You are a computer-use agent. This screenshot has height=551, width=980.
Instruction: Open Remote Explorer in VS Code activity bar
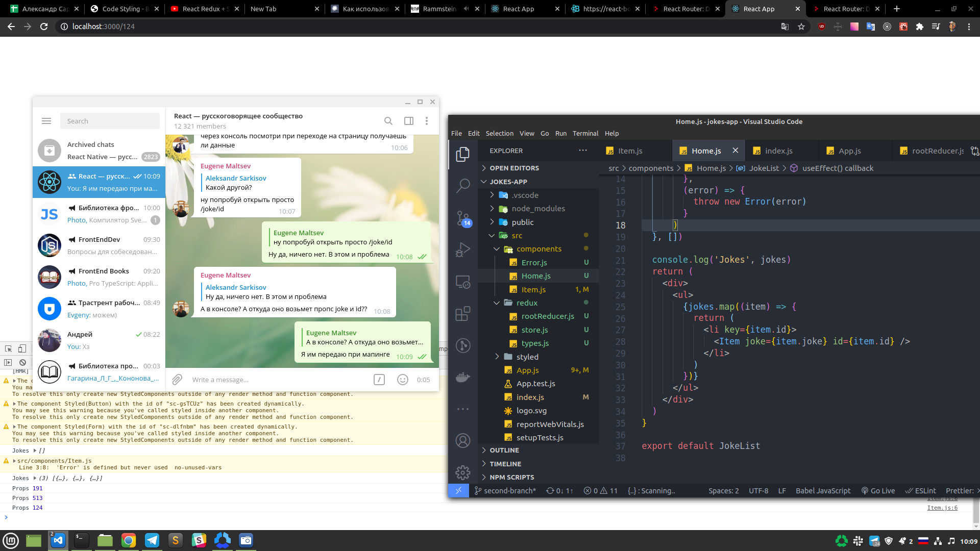(462, 282)
